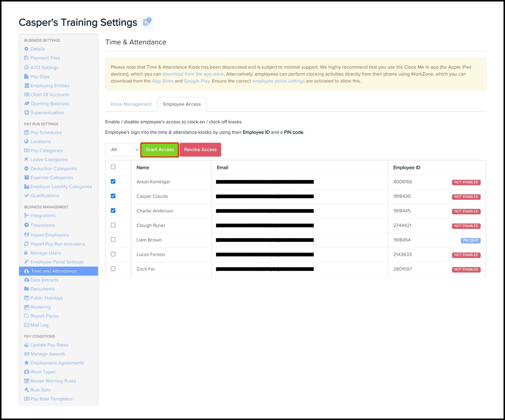Image resolution: width=505 pixels, height=420 pixels.
Task: Toggle the select-all checkbox in table header
Action: 113,167
